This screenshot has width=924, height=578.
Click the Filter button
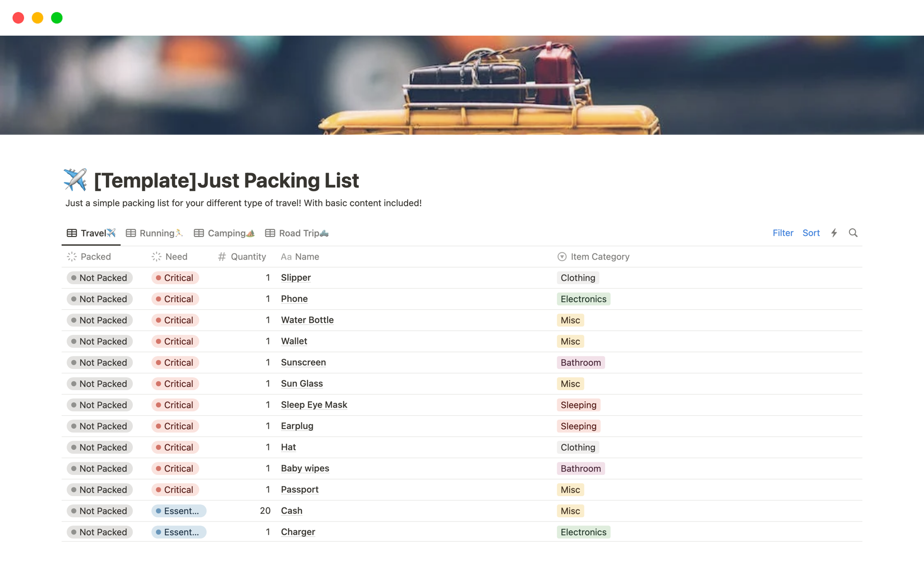click(x=783, y=233)
